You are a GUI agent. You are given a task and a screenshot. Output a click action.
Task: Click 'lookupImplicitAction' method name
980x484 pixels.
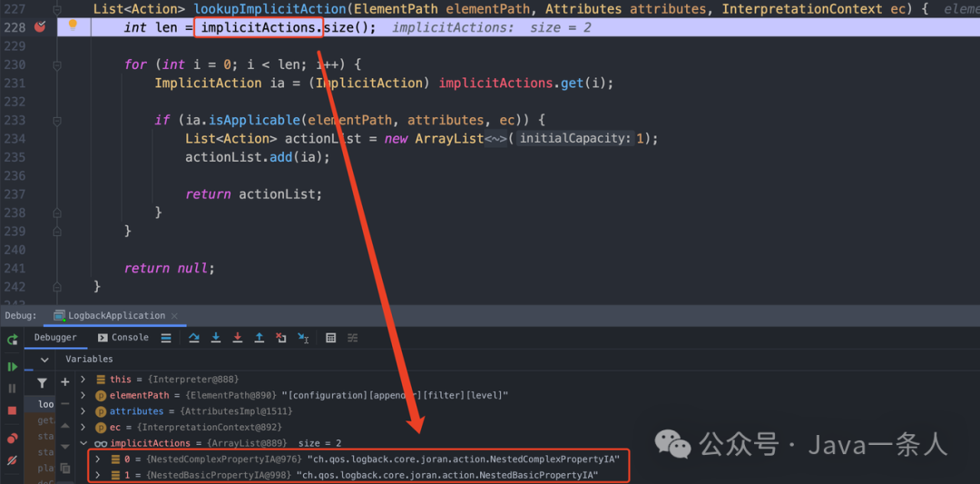coord(270,9)
